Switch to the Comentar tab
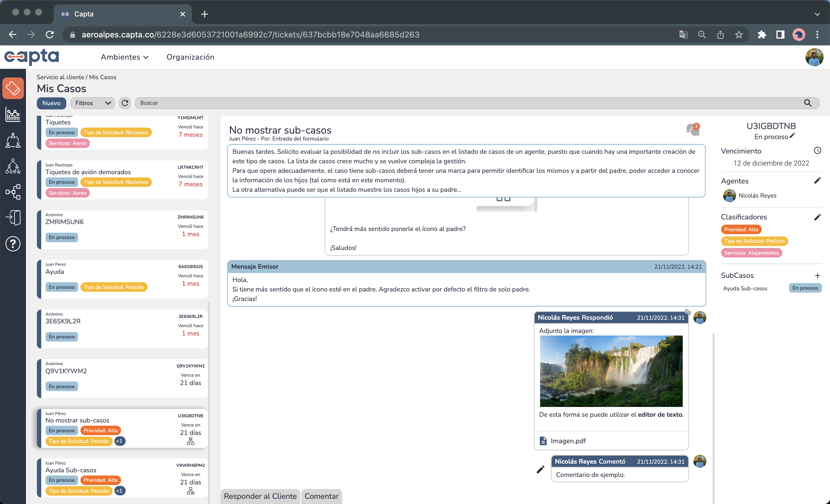The image size is (830, 504). point(321,496)
